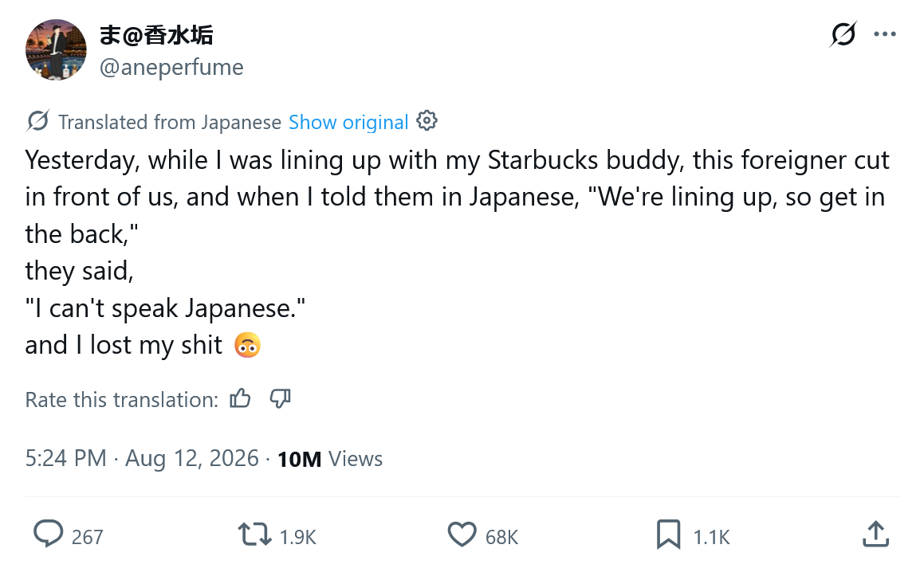The image size is (924, 572).
Task: Click the Grok translation logo beside Translated
Action: point(38,121)
